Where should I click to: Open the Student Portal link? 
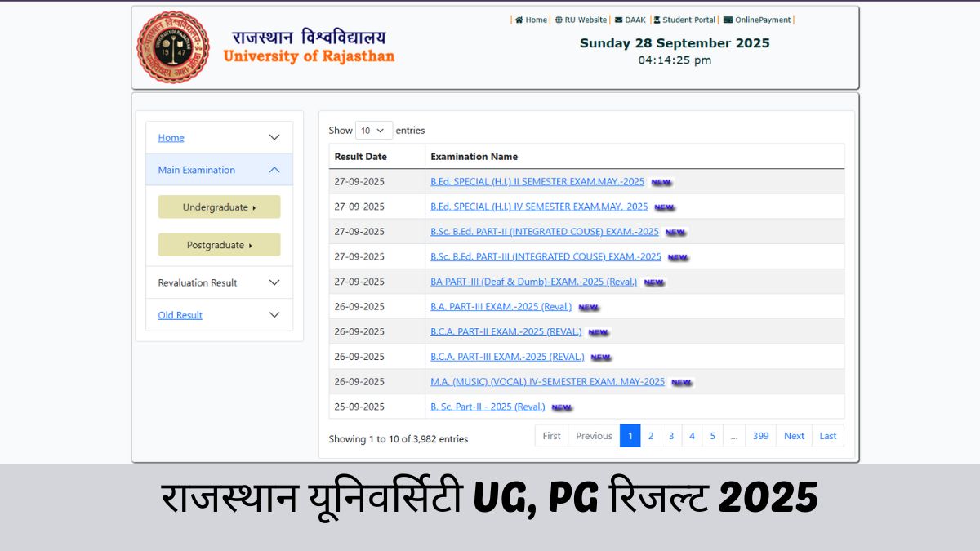(x=689, y=20)
